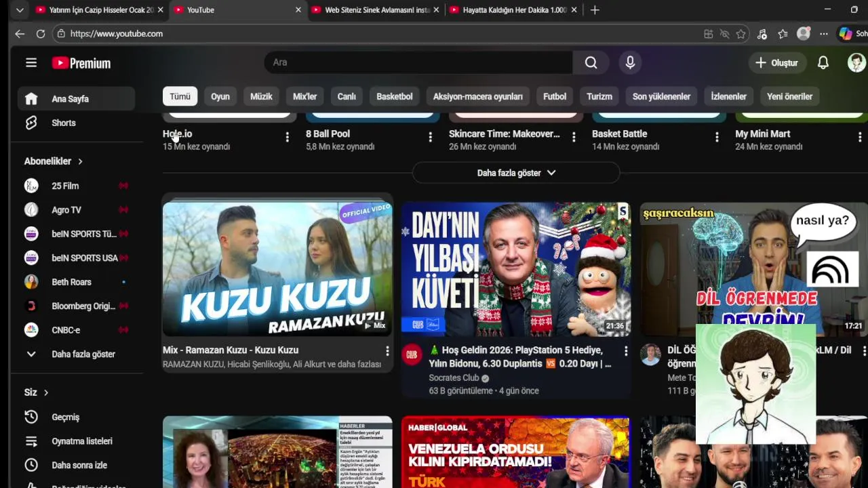Viewport: 868px width, 488px height.
Task: Open the notifications bell
Action: coord(823,62)
